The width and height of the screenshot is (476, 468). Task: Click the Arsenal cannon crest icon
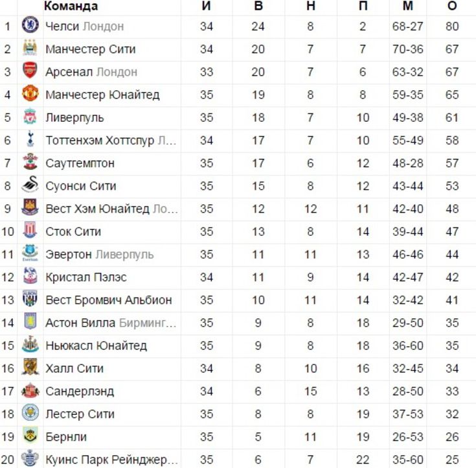point(30,71)
